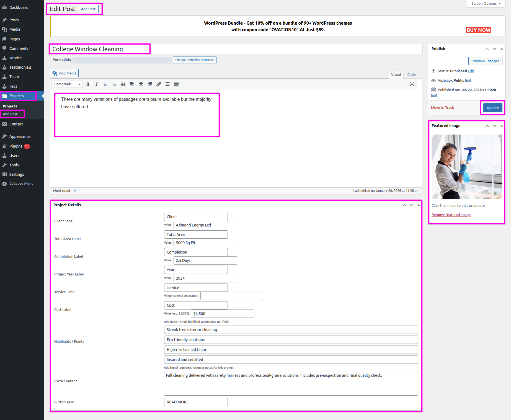The width and height of the screenshot is (511, 420).
Task: Switch to the Code editor tab
Action: (411, 75)
